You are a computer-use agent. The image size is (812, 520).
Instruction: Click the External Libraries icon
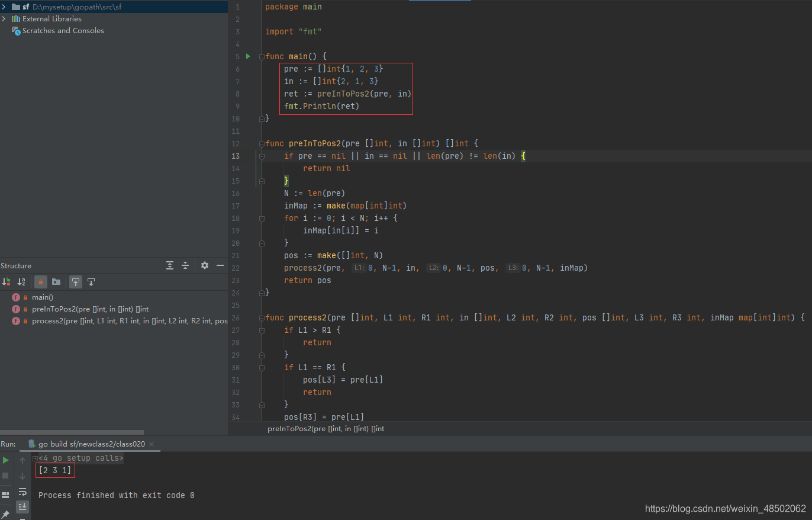[x=16, y=19]
